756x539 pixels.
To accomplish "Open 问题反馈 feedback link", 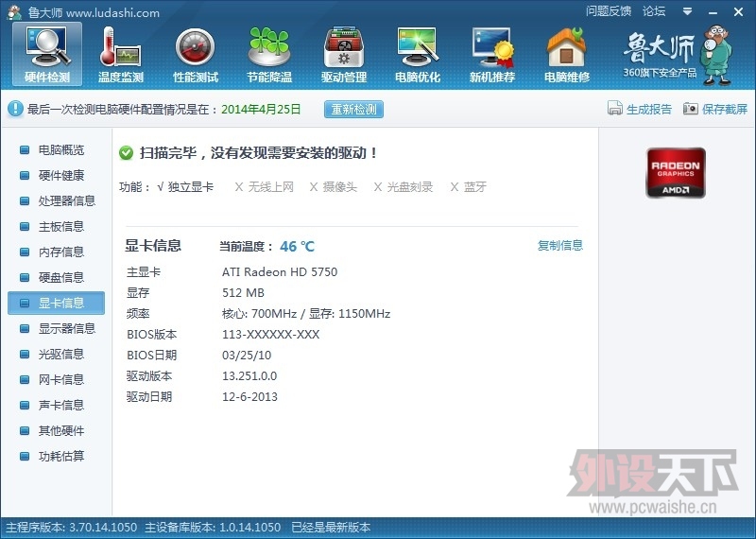I will [609, 11].
